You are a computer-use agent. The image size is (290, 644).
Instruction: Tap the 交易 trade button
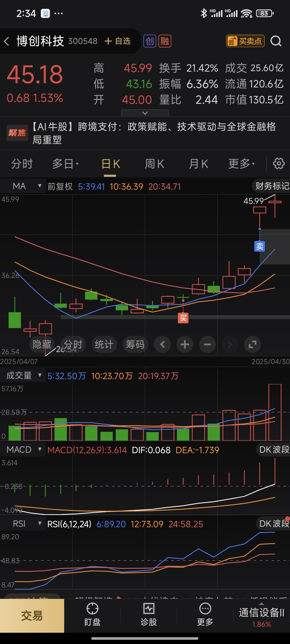coord(32,616)
